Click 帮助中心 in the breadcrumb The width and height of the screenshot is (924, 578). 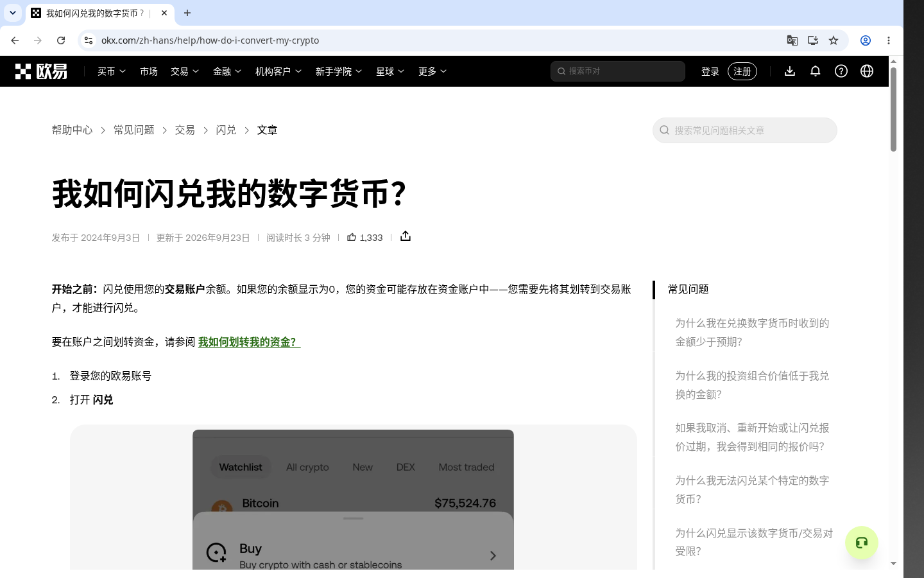click(x=73, y=130)
